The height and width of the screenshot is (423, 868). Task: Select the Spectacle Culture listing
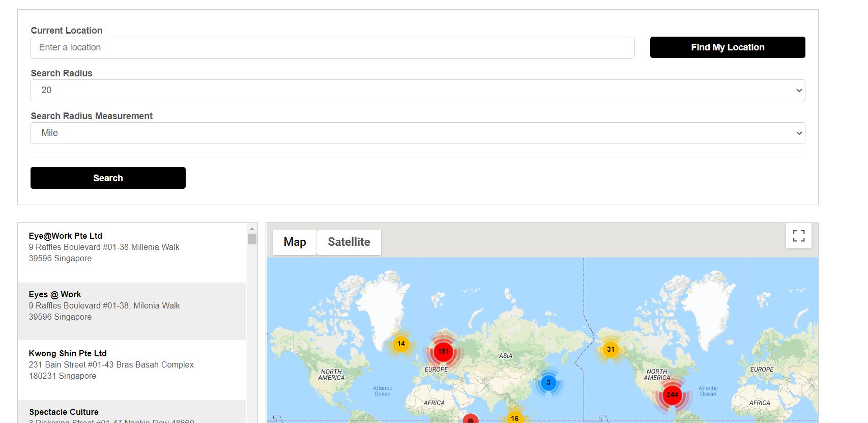132,413
